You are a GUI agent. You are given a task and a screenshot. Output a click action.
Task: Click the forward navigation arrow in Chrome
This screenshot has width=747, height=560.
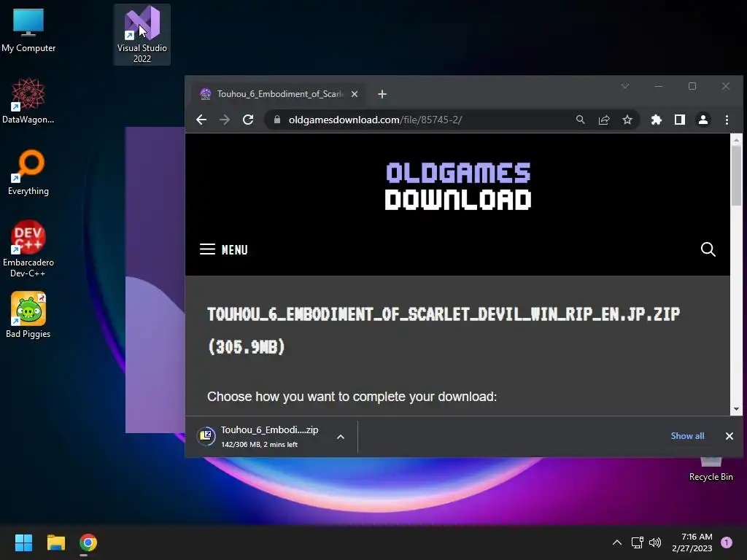pos(225,120)
